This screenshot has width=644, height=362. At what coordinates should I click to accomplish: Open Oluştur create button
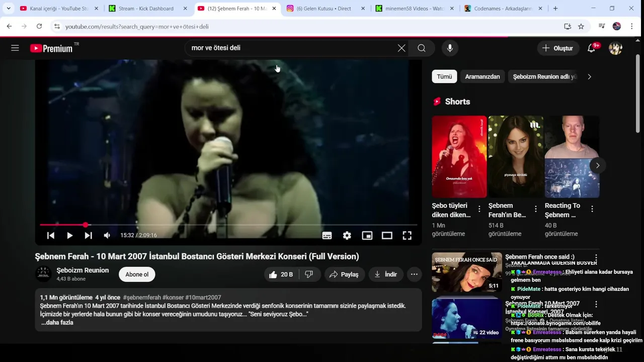click(x=557, y=48)
